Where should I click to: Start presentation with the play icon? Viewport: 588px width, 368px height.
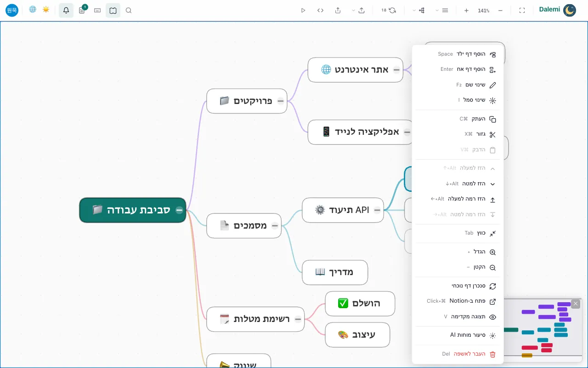pos(303,10)
